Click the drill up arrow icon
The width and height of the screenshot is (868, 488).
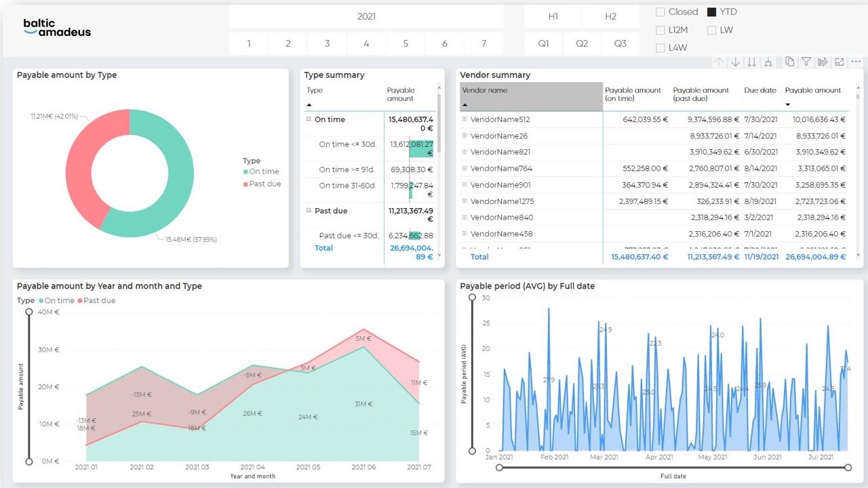click(x=719, y=62)
